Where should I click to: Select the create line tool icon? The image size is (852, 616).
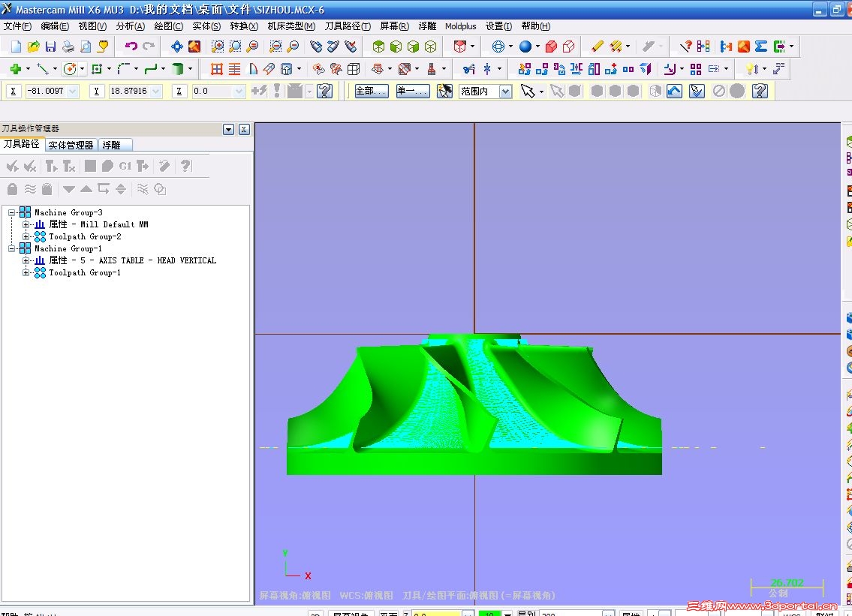click(x=43, y=69)
